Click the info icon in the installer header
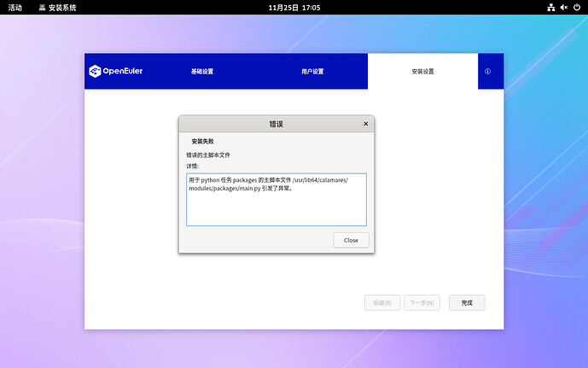588x368 pixels. [x=488, y=72]
